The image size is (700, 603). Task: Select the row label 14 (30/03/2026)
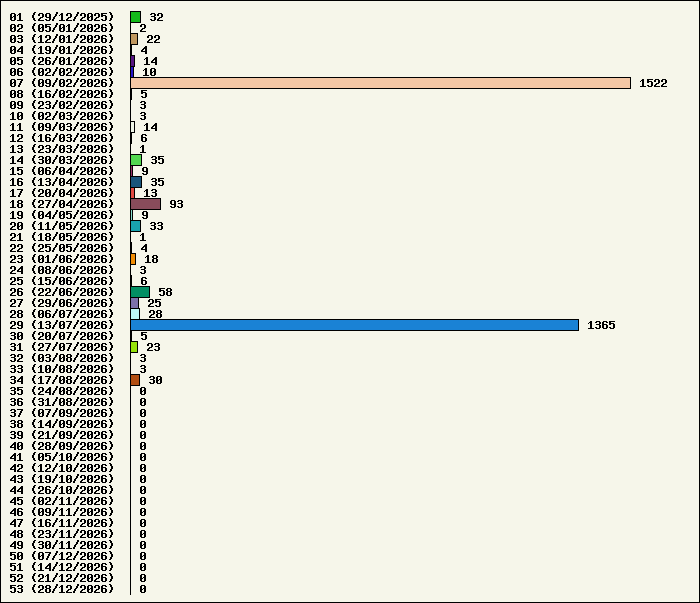pos(62,160)
